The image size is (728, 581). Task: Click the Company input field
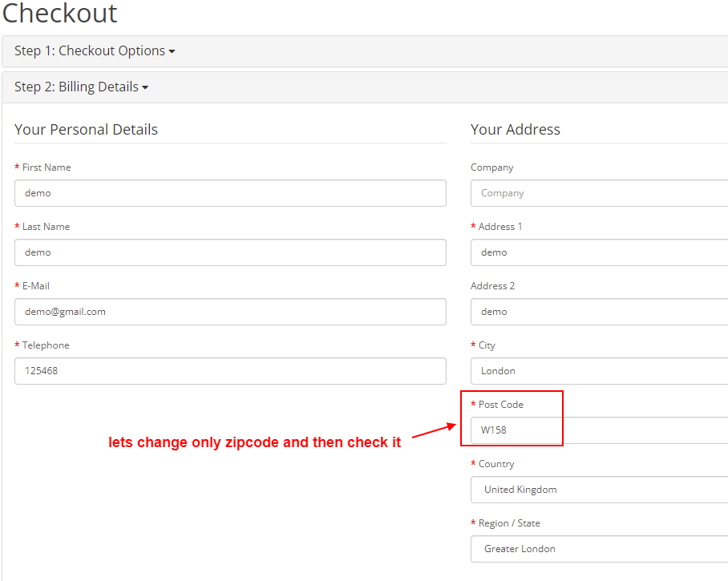[599, 193]
